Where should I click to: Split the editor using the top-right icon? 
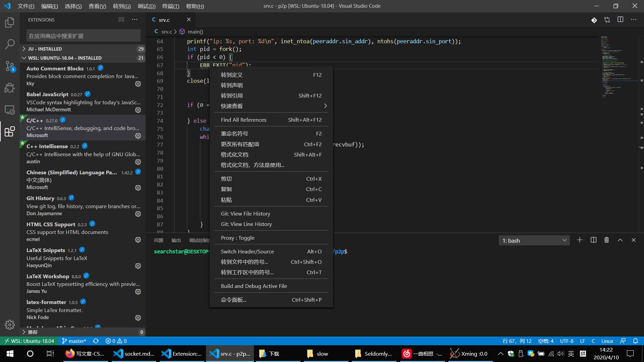(x=620, y=20)
